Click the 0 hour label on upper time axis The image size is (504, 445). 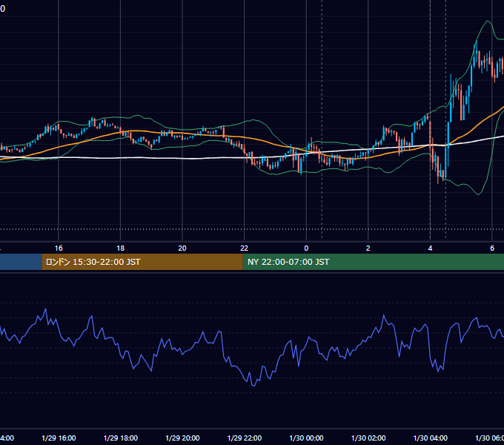coord(306,248)
